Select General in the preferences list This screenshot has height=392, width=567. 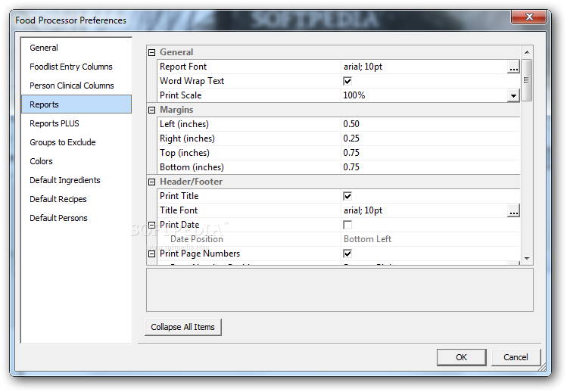tap(76, 48)
